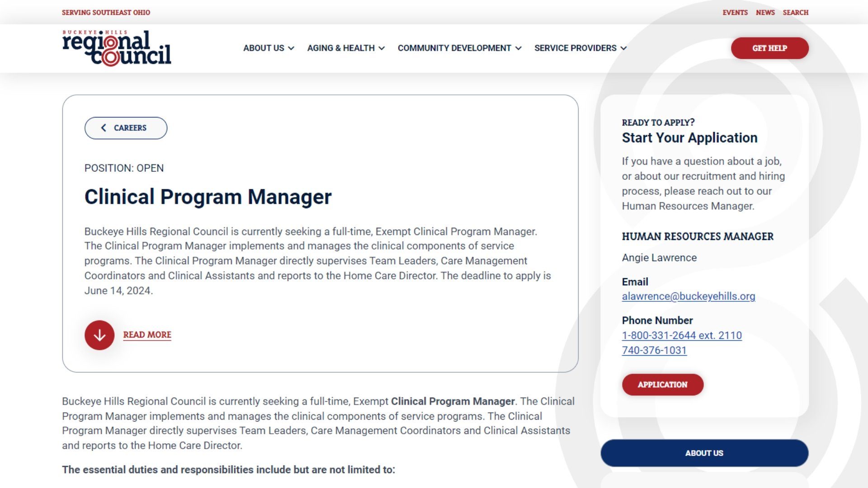Click the EVENTS link in top navigation
The image size is (868, 488).
point(735,13)
